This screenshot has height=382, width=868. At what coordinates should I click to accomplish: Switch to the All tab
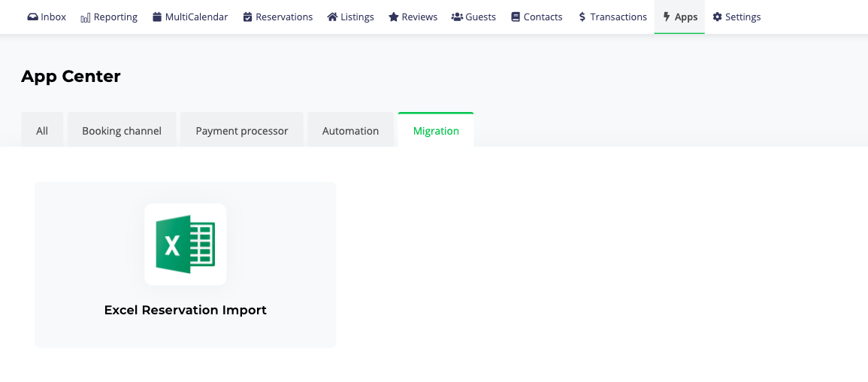tap(42, 131)
